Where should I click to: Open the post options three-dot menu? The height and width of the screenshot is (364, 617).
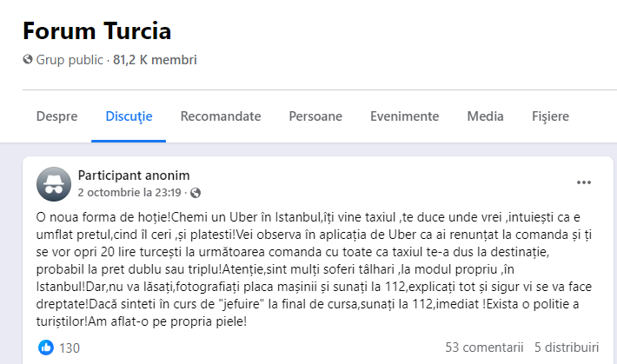[x=584, y=182]
